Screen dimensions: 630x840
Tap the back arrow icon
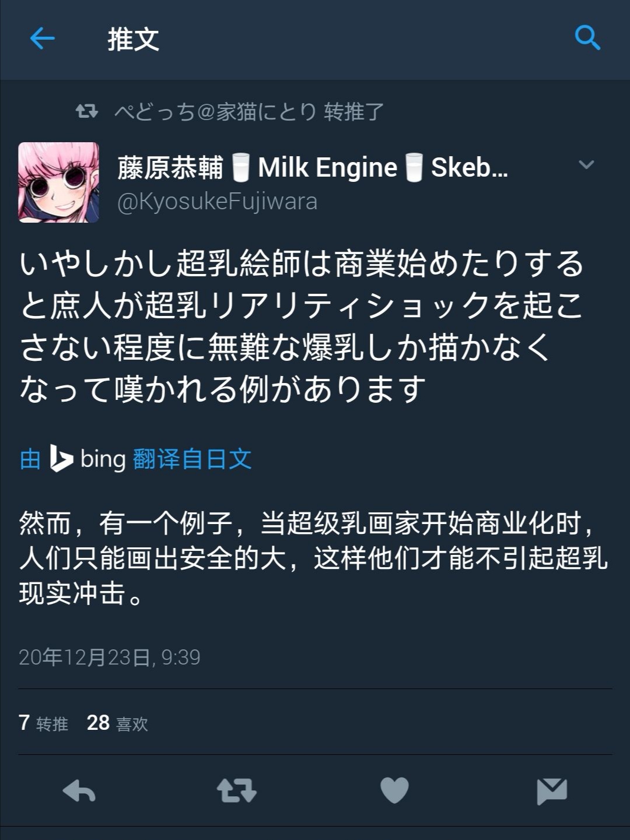pos(42,39)
